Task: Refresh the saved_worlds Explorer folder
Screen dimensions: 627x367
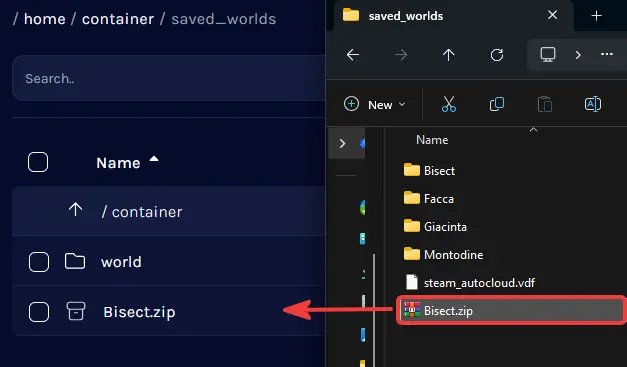Action: pos(497,55)
